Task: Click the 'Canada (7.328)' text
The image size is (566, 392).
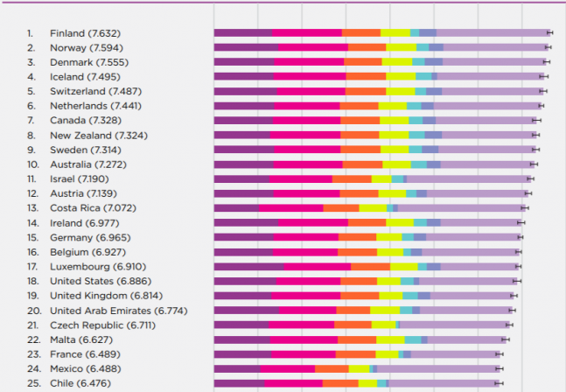Action: pos(86,120)
